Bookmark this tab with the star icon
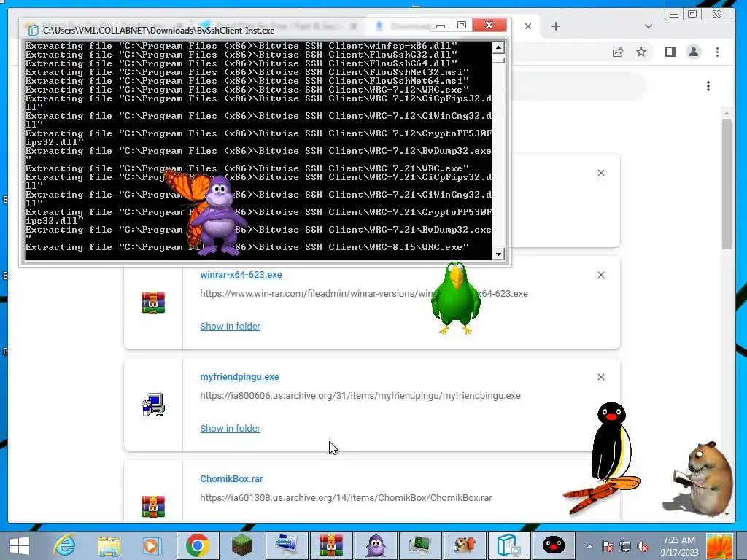 tap(641, 52)
